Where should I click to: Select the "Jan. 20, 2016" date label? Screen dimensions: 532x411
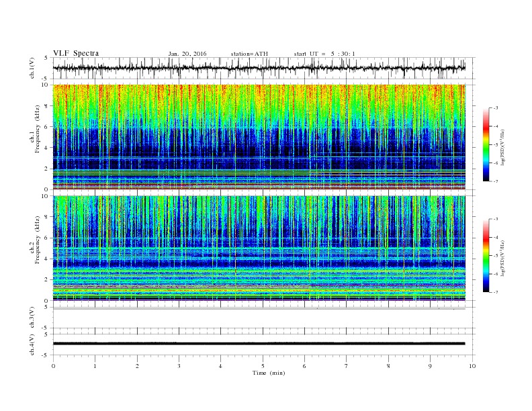click(187, 54)
